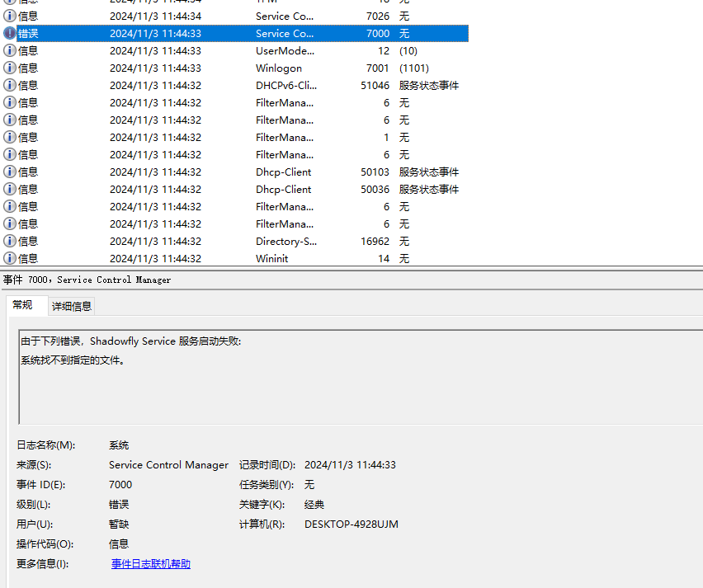Open the 事件日志联机帮助 link
The image size is (703, 588).
151,564
